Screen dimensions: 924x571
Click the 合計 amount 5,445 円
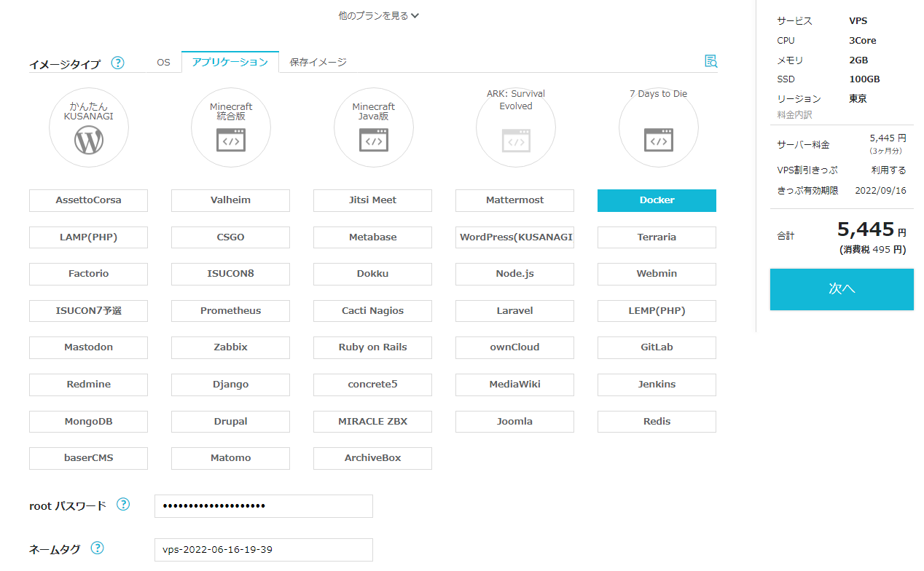click(872, 230)
